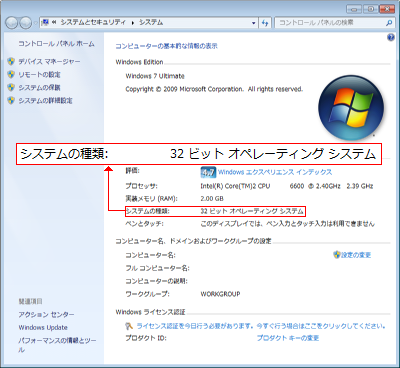Click the key icon beside license activation

[x=129, y=326]
